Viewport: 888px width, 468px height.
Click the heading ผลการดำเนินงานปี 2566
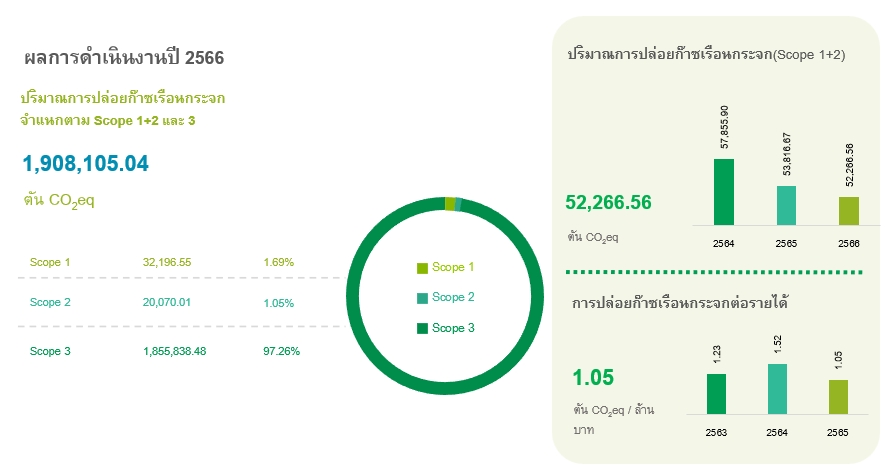[x=124, y=58]
